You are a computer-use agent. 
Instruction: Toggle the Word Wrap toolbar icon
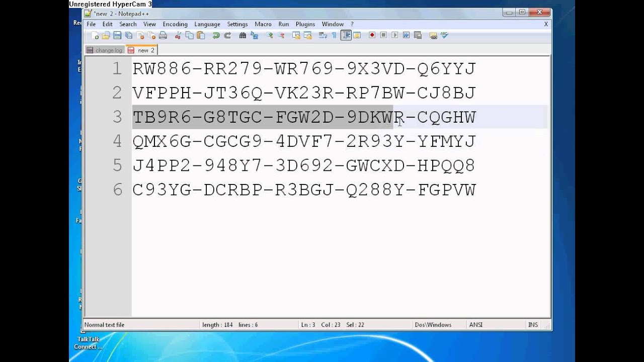tap(323, 35)
